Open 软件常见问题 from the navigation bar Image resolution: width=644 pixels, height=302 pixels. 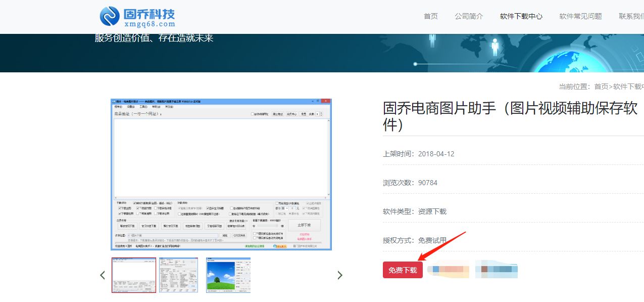580,16
